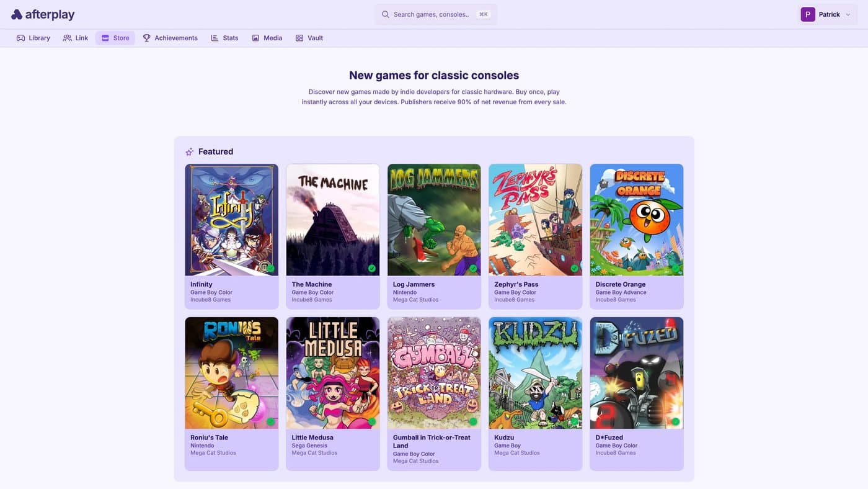
Task: Click the Achievements trophy icon
Action: click(147, 38)
